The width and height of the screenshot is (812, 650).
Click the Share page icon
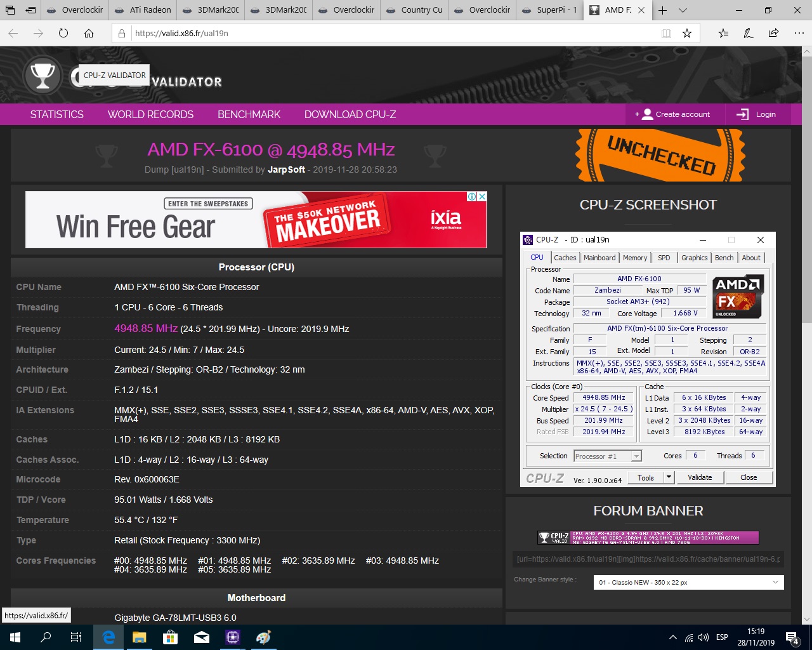[773, 33]
